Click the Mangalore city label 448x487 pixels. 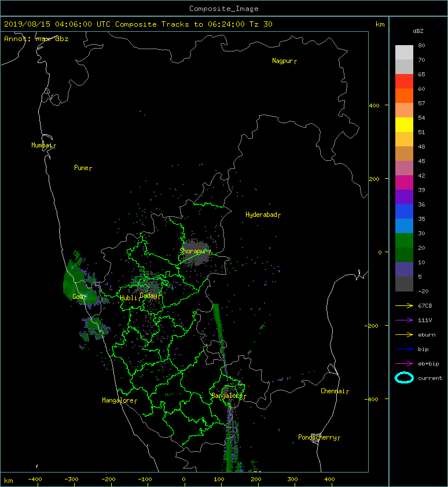[x=118, y=400]
